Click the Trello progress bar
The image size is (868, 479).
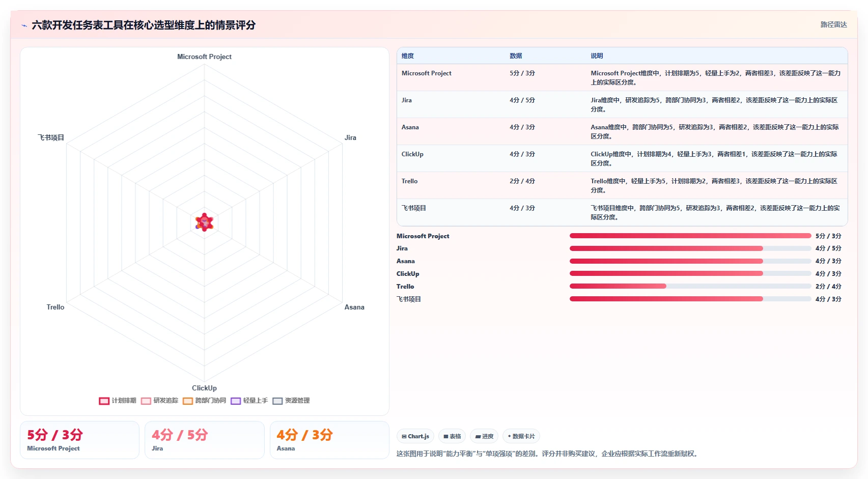690,287
